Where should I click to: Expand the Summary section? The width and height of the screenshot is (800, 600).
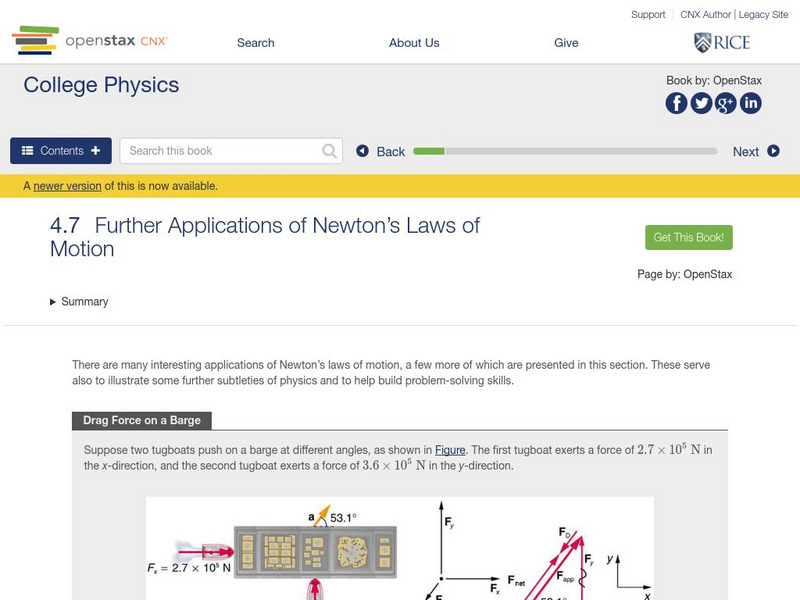point(79,302)
